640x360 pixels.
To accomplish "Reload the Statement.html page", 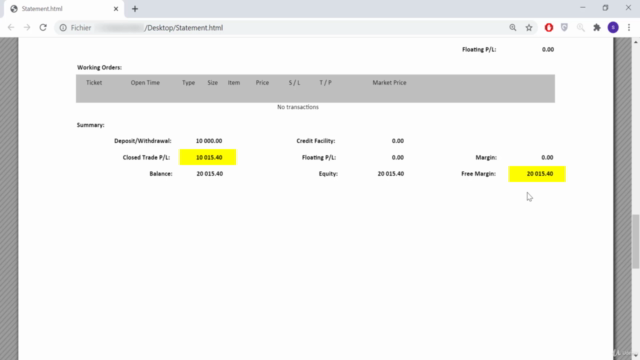I will (x=43, y=28).
